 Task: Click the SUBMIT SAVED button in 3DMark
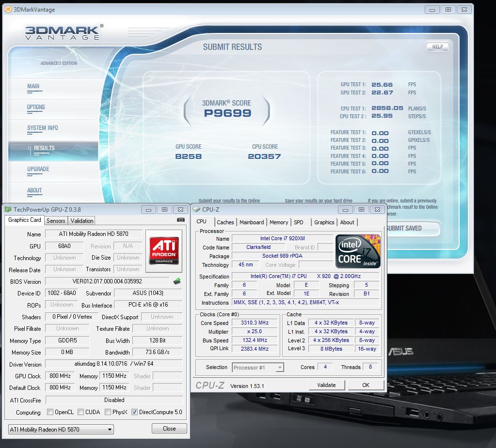pyautogui.click(x=413, y=229)
